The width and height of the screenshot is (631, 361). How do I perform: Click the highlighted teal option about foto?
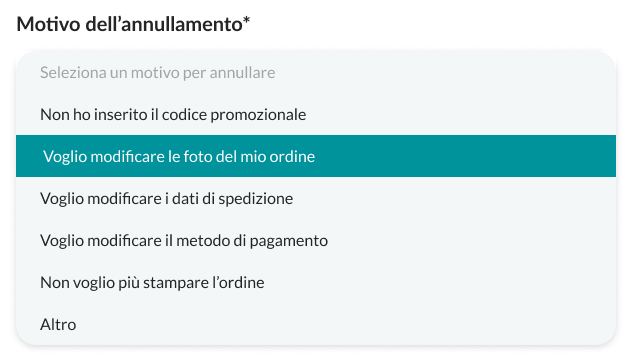[316, 156]
